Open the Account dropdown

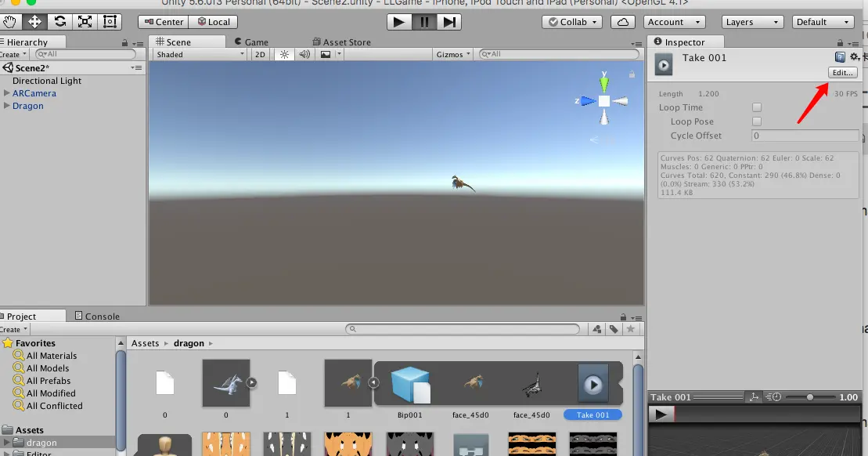pyautogui.click(x=673, y=22)
